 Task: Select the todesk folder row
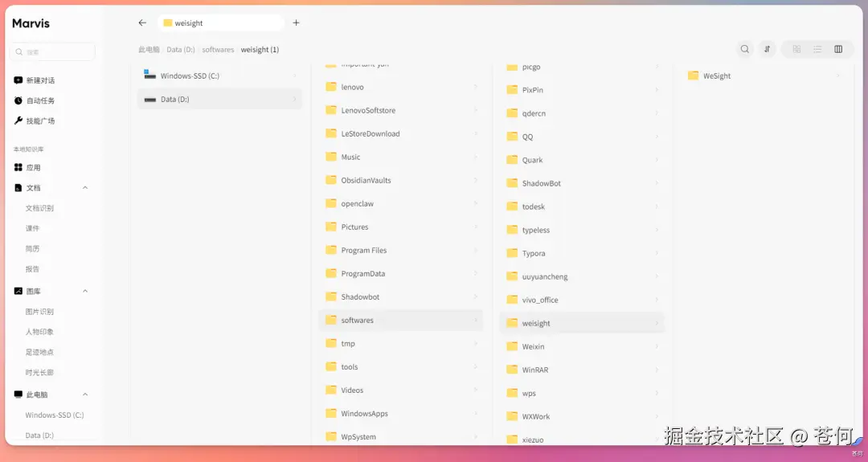pyautogui.click(x=582, y=206)
